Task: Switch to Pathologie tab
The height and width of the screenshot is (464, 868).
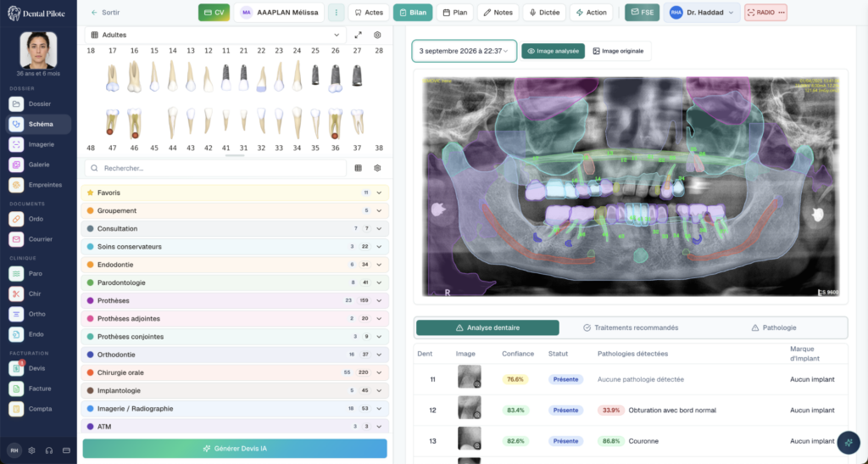Action: 773,327
